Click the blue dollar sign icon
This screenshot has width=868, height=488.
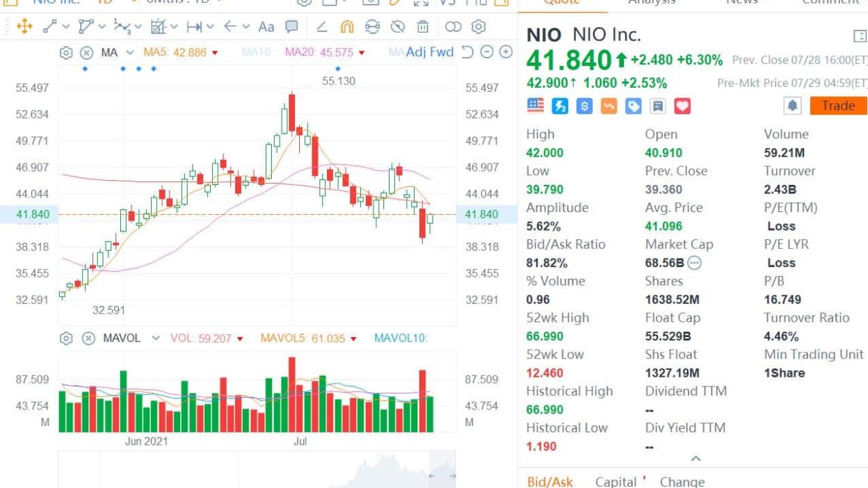[584, 106]
